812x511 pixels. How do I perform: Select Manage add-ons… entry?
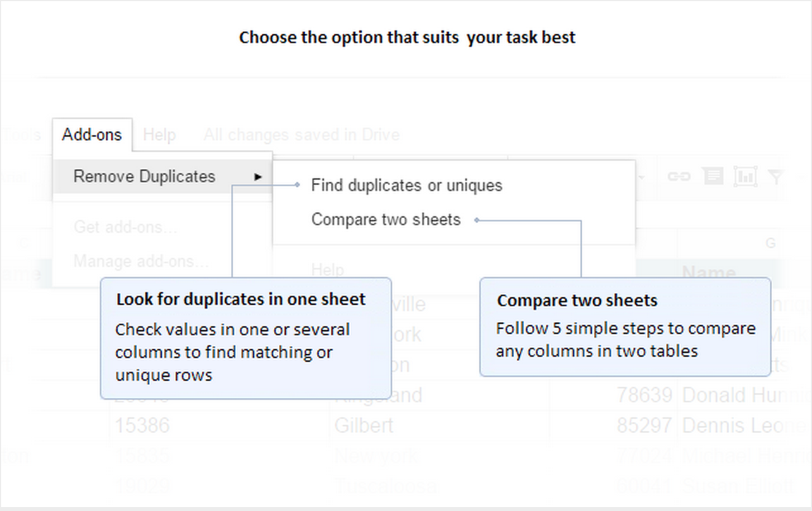coord(141,261)
